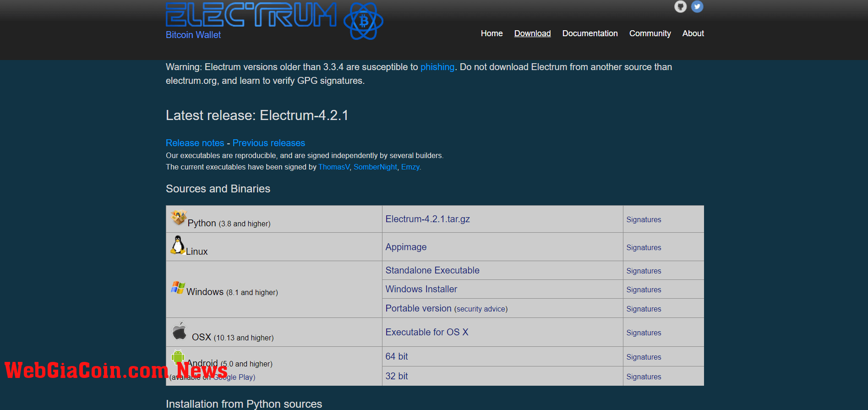Viewport: 868px width, 410px height.
Task: Open the Download menu item
Action: [532, 33]
